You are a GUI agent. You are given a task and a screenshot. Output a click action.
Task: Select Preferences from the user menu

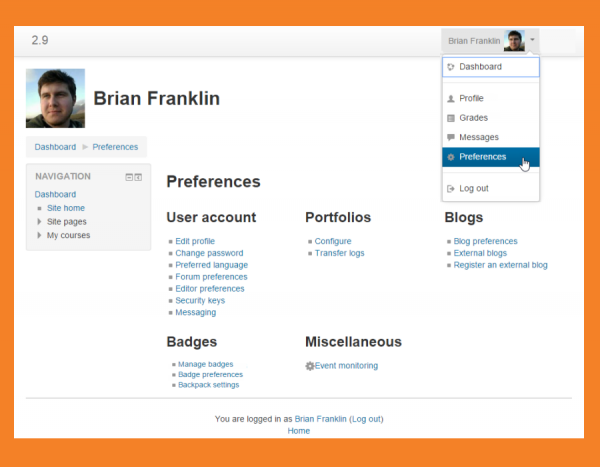pyautogui.click(x=491, y=157)
